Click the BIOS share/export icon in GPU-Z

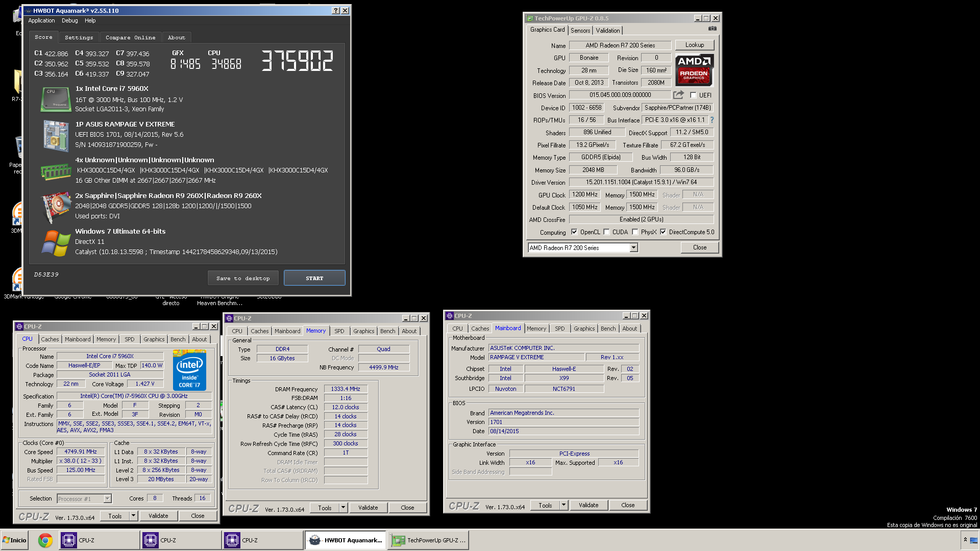[678, 95]
